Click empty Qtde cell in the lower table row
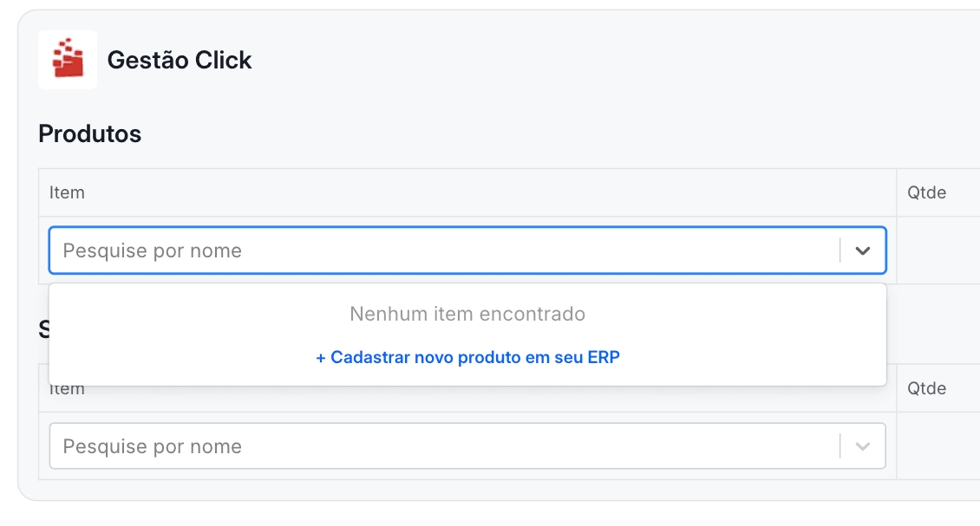Image resolution: width=980 pixels, height=526 pixels. [938, 446]
